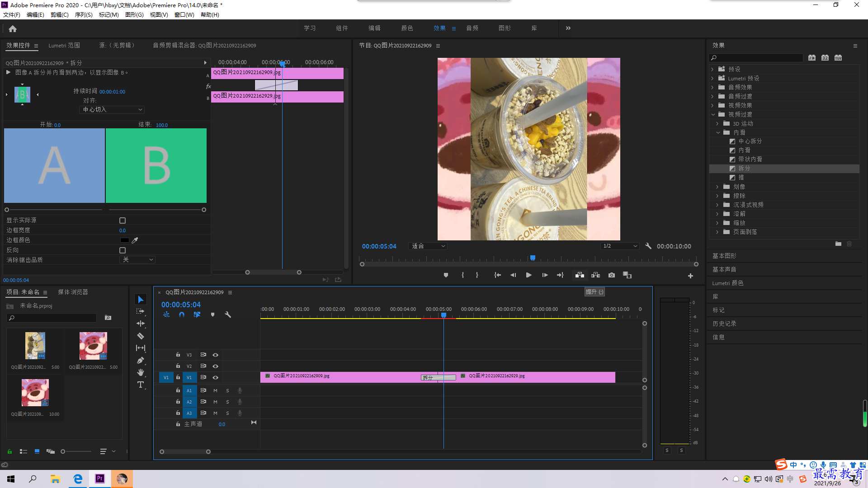Screen dimensions: 868x488
Task: Select the Razor tool
Action: 141,336
